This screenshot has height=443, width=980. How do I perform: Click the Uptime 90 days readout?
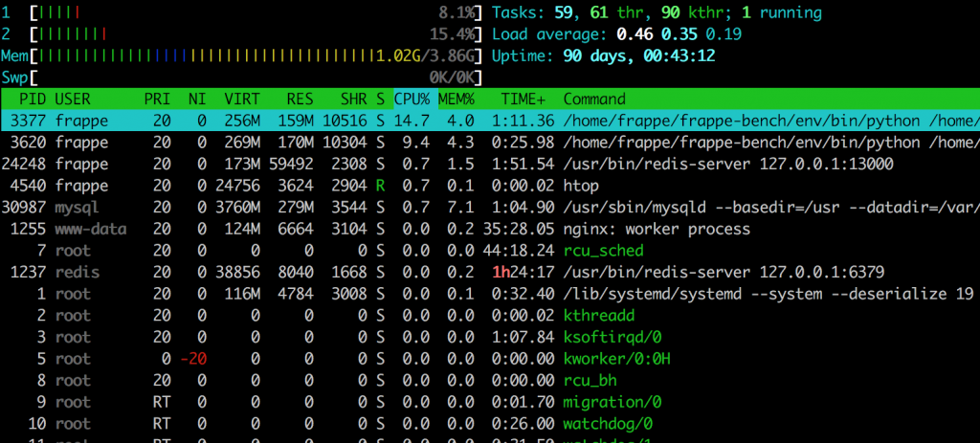pos(604,56)
